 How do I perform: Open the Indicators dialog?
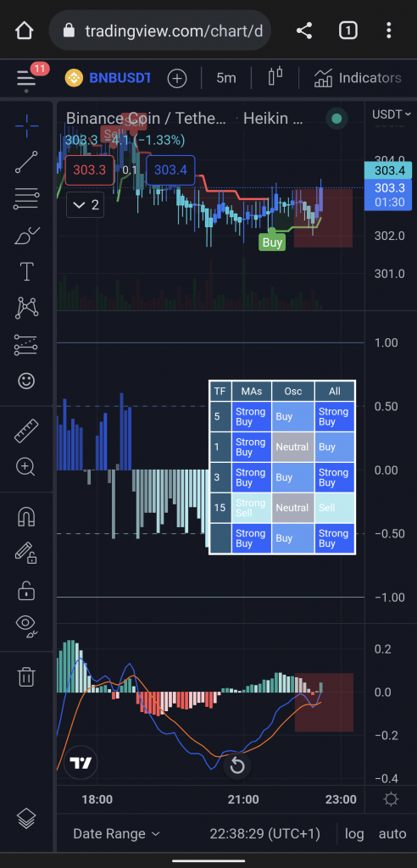358,78
